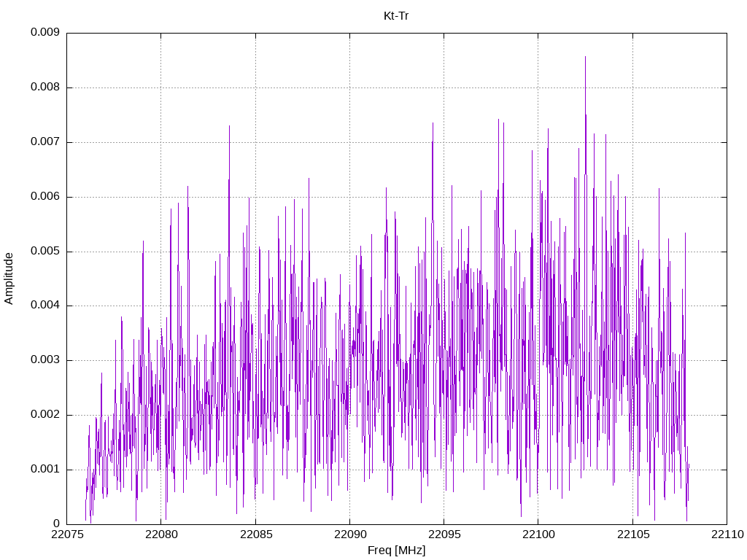Click the 22095 x-axis tick label
This screenshot has height=560, width=747.
(x=444, y=534)
